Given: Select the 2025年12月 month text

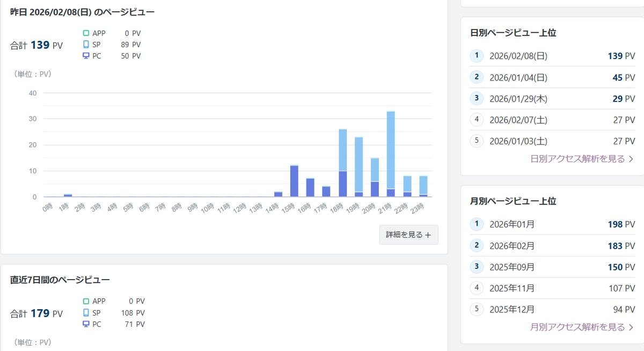Looking at the screenshot, I should [512, 309].
